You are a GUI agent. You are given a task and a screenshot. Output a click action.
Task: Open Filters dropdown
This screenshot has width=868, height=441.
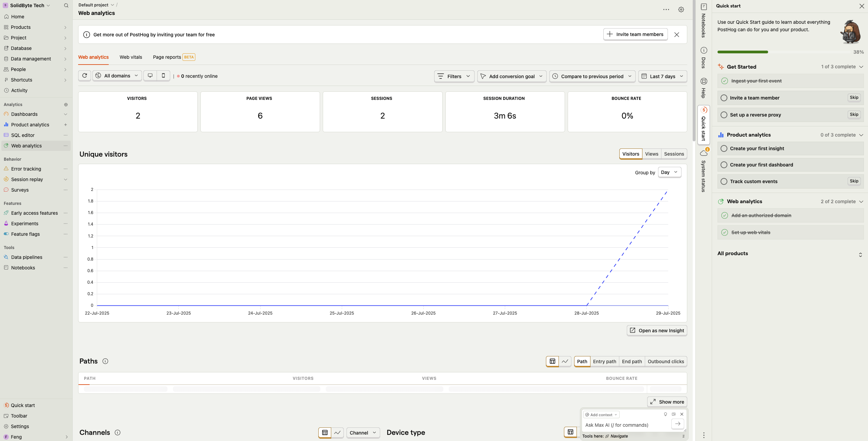click(454, 76)
